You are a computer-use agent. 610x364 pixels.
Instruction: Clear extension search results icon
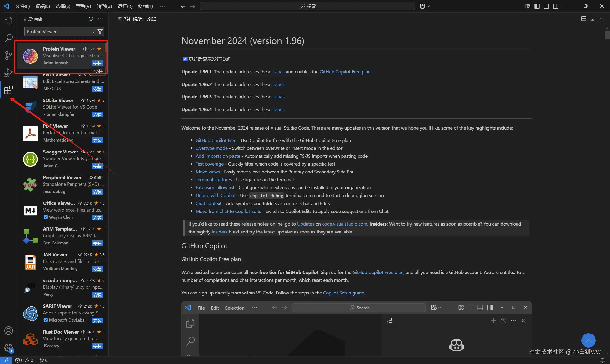(x=92, y=31)
